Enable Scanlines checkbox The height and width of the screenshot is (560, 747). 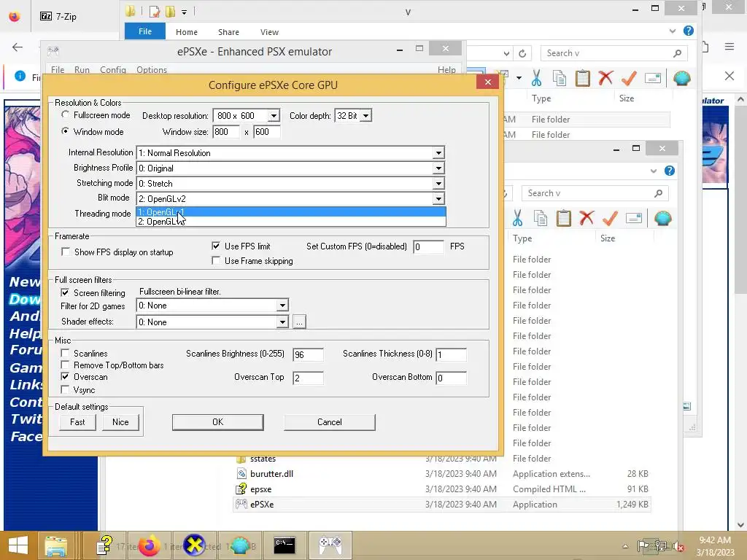coord(65,353)
